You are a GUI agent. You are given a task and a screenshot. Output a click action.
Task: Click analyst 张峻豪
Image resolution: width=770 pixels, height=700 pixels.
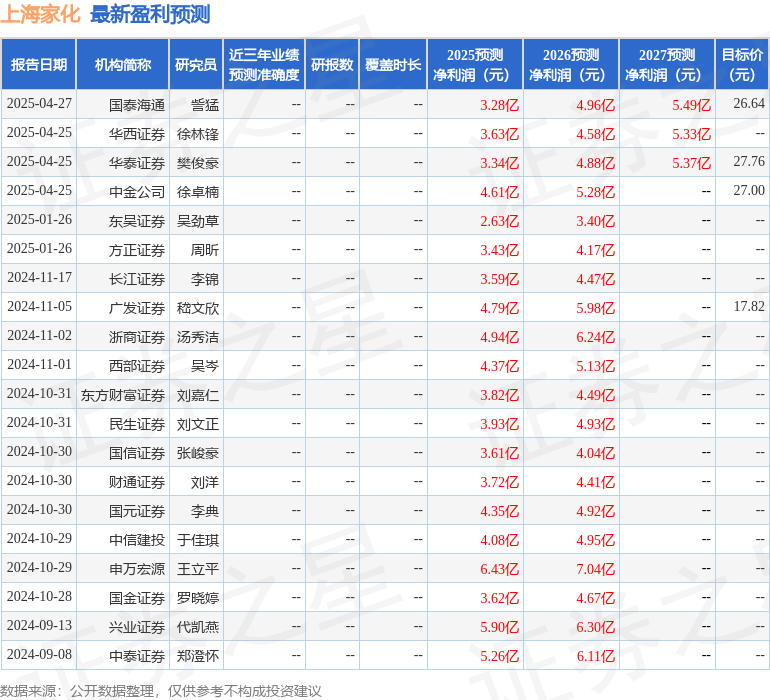[198, 453]
